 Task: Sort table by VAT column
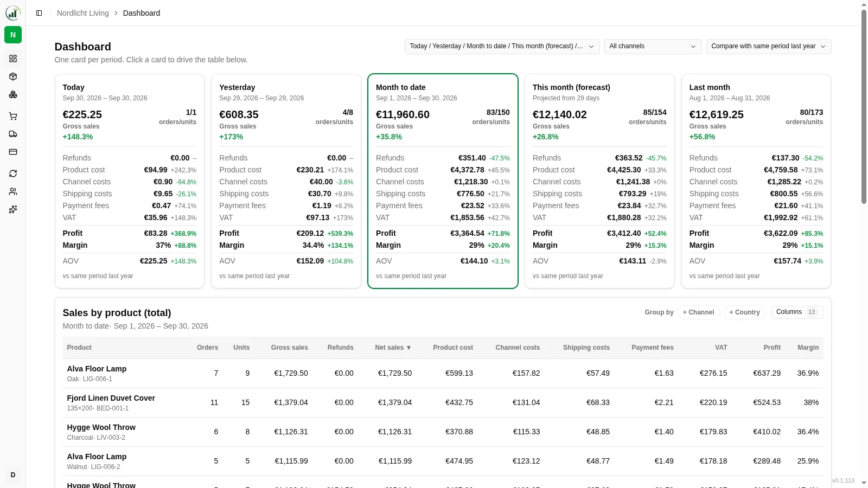click(721, 348)
